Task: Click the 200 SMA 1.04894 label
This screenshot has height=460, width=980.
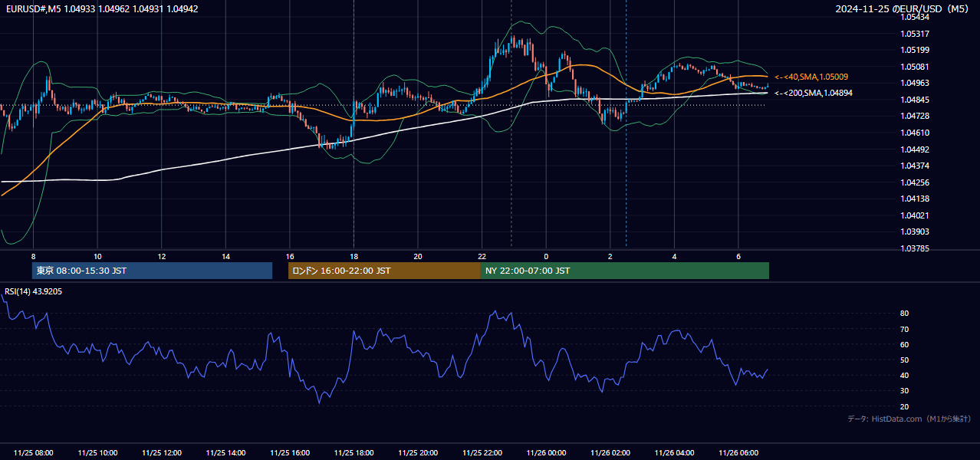Action: click(813, 93)
